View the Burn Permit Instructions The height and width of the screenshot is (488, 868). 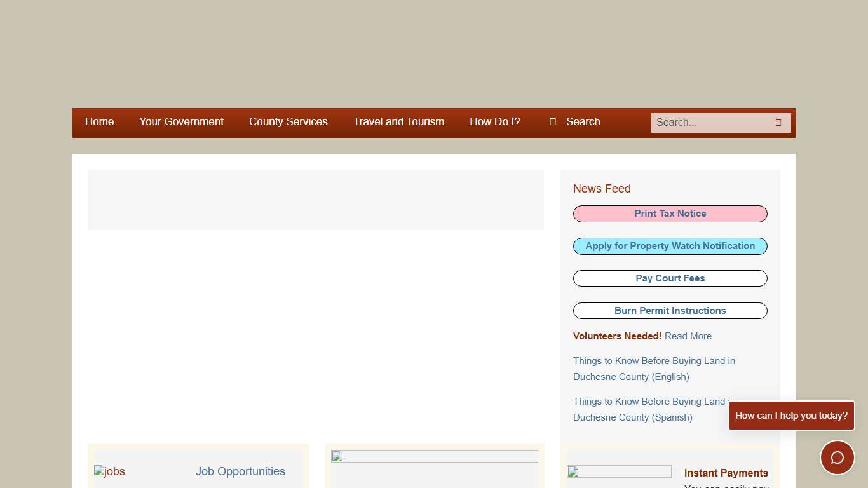coord(670,311)
